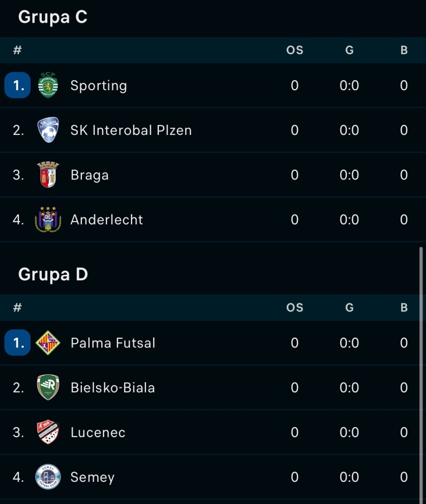Tap the Bielsko-Biala green shield crest
This screenshot has height=504, width=426.
coord(48,388)
